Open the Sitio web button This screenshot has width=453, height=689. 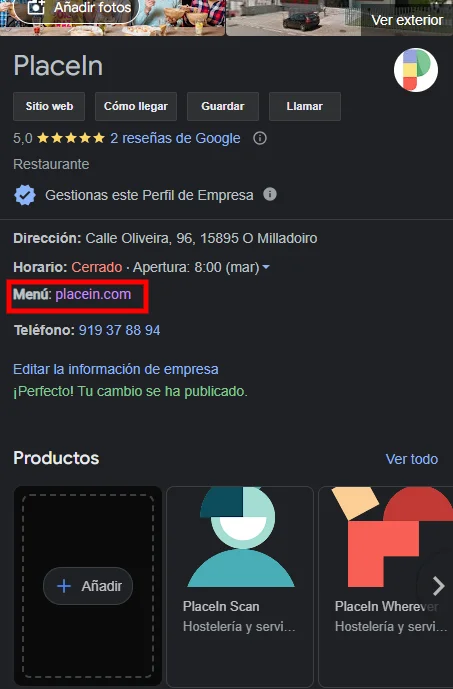(x=49, y=106)
